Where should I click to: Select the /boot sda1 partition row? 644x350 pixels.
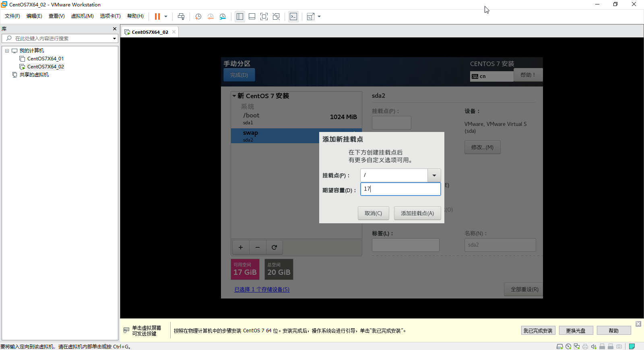(x=296, y=118)
